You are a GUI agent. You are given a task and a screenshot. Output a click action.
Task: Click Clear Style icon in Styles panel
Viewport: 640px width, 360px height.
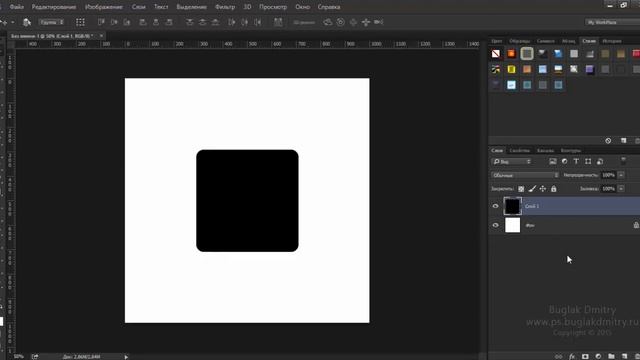pyautogui.click(x=608, y=140)
